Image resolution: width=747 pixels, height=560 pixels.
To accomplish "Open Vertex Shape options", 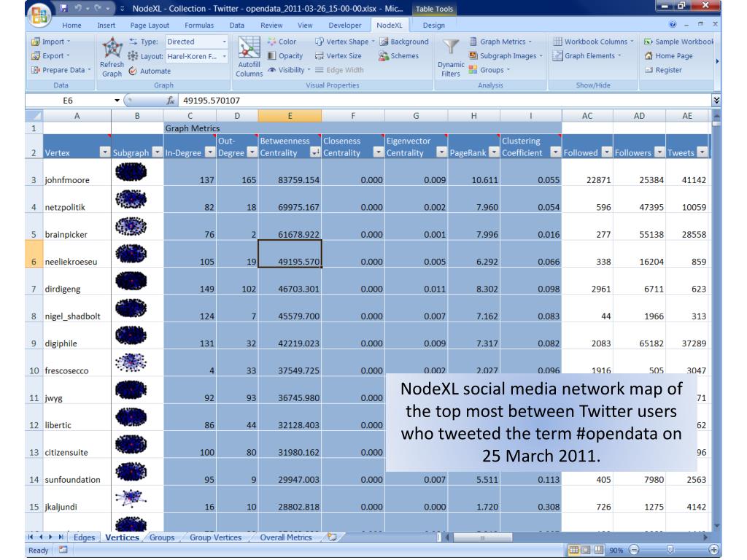I will [x=345, y=42].
